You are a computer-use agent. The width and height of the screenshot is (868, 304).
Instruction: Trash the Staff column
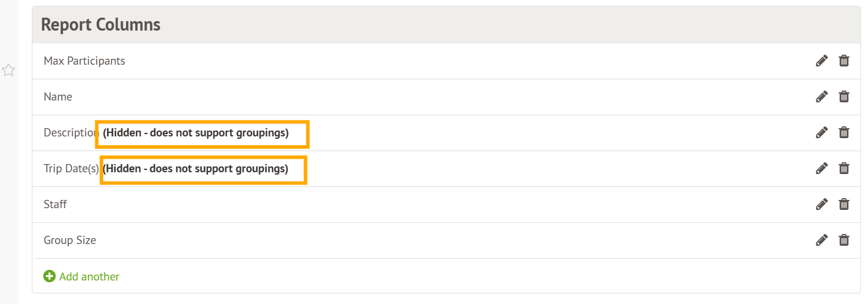[x=844, y=205]
